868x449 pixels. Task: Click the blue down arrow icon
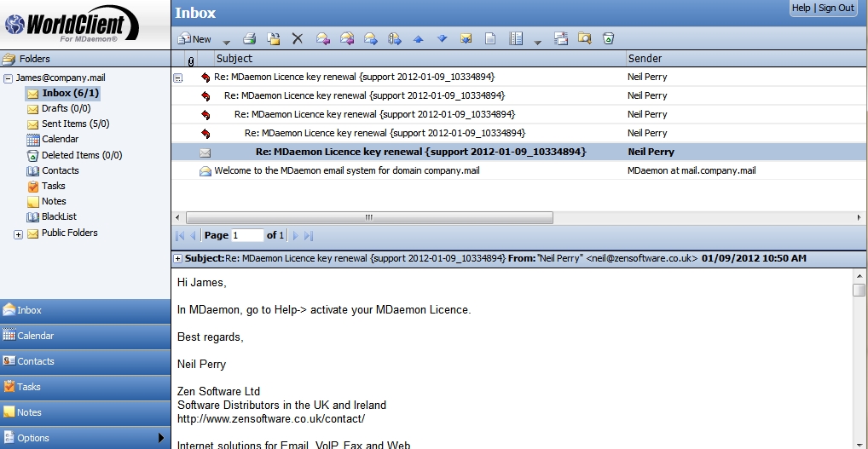tap(442, 38)
